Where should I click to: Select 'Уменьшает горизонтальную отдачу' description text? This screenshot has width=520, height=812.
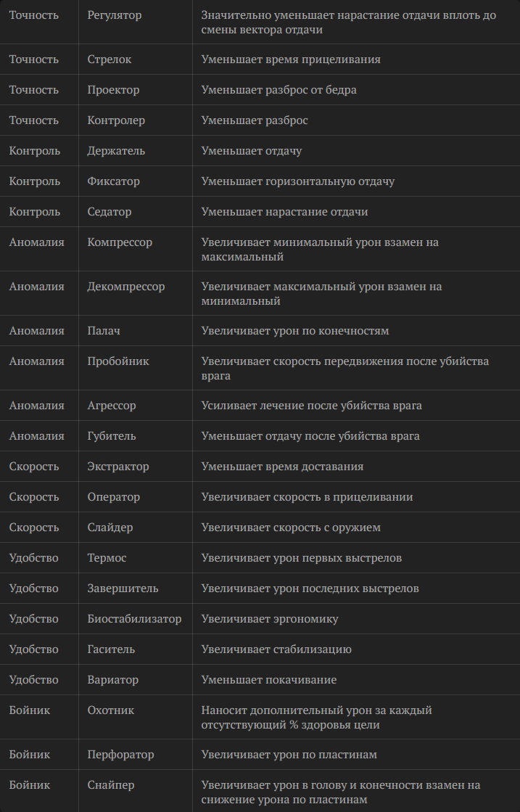pyautogui.click(x=297, y=181)
